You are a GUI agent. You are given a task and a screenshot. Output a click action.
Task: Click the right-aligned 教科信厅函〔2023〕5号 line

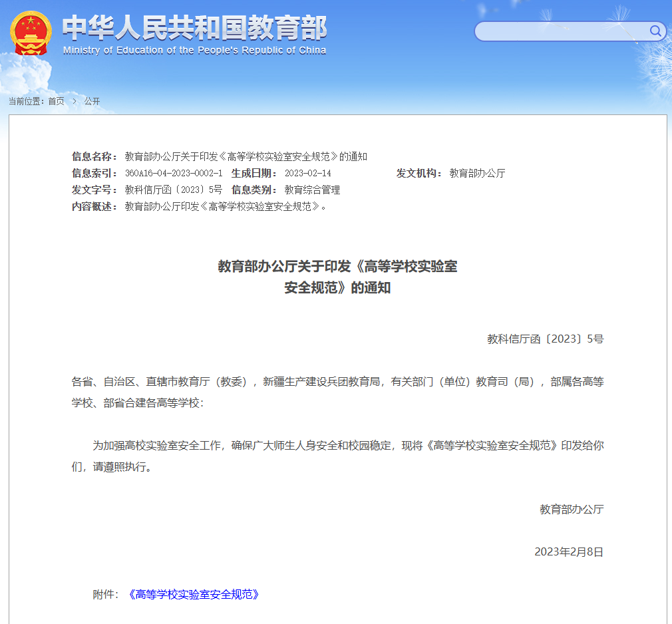(x=545, y=339)
